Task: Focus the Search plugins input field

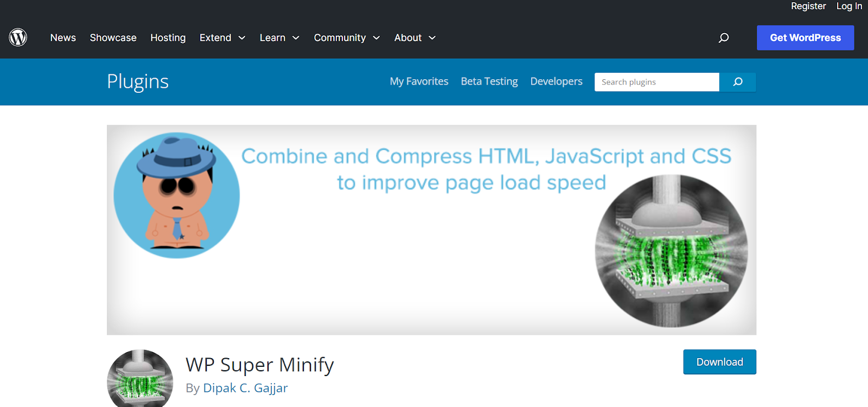Action: tap(657, 82)
